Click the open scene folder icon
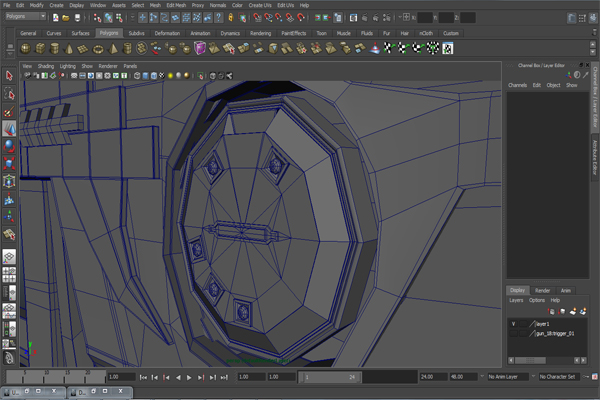Image resolution: width=600 pixels, height=400 pixels. tap(66, 17)
